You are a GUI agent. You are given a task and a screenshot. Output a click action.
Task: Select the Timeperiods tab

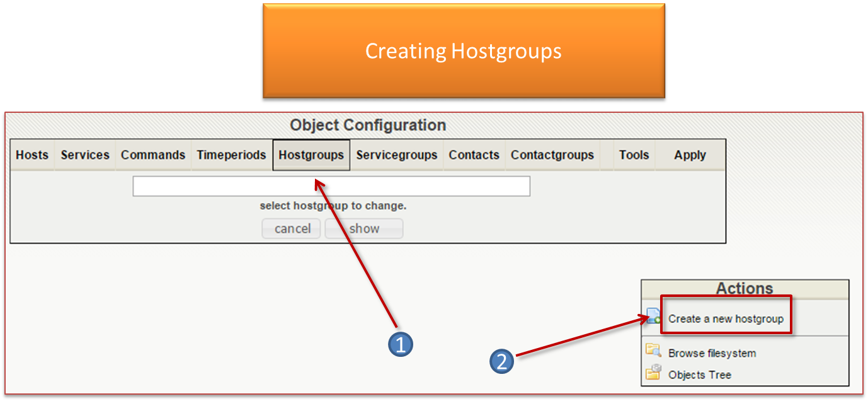pos(231,155)
